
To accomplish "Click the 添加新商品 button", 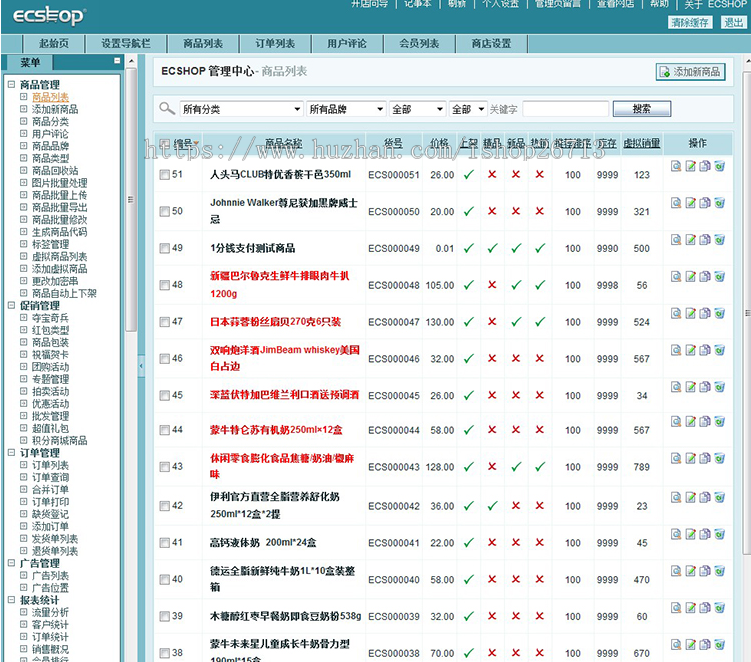I will pyautogui.click(x=690, y=72).
